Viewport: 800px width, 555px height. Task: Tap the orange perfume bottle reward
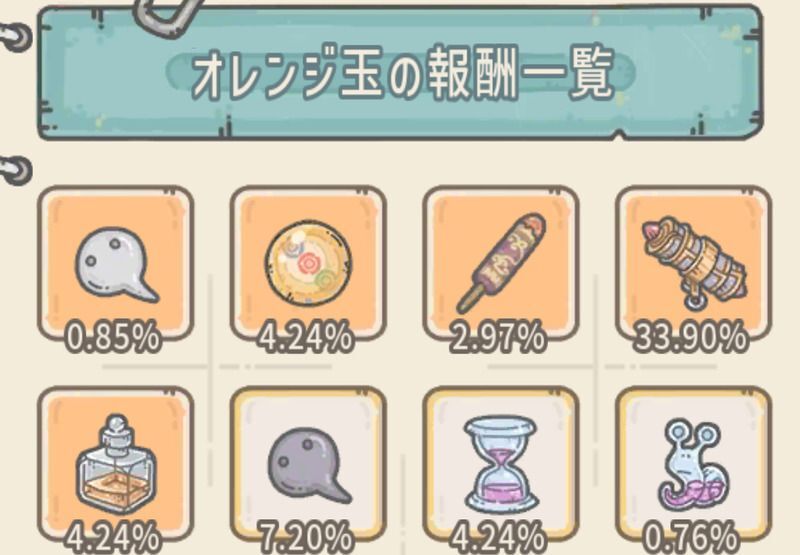[115, 463]
